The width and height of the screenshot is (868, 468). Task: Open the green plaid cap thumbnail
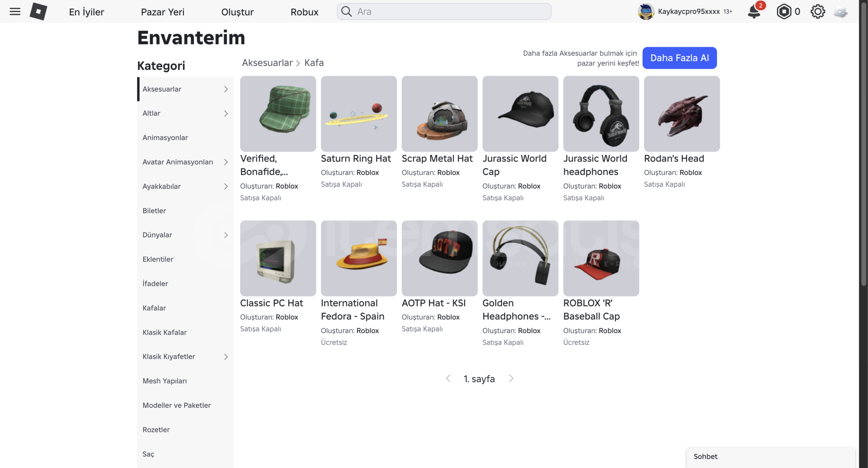coord(278,114)
